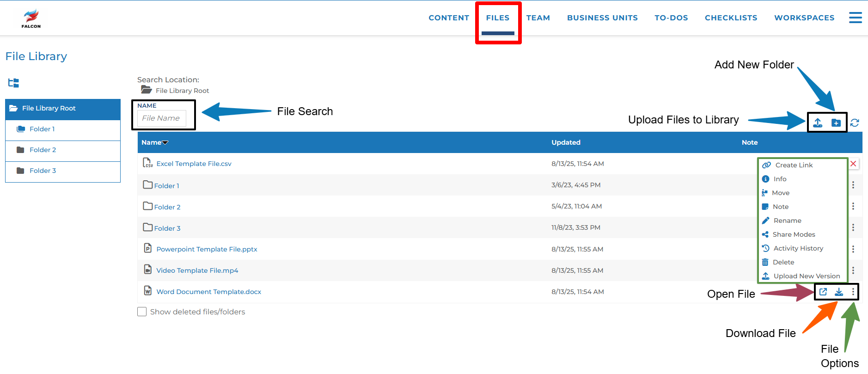Click the File Name search field
Image resolution: width=868 pixels, height=374 pixels.
coord(162,118)
